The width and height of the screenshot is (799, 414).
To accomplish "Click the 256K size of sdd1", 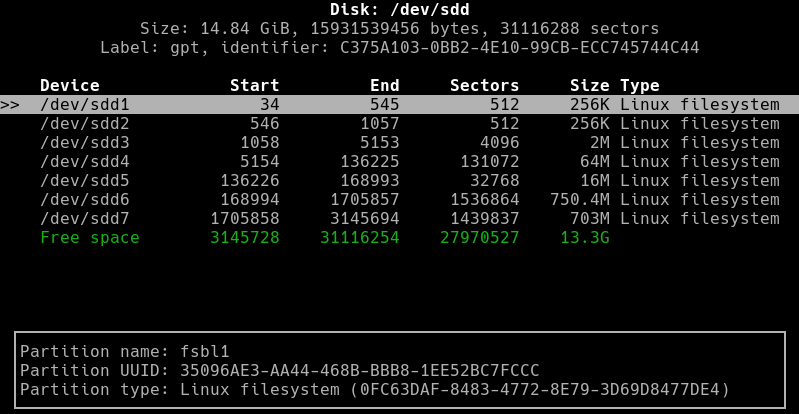I will pyautogui.click(x=590, y=105).
